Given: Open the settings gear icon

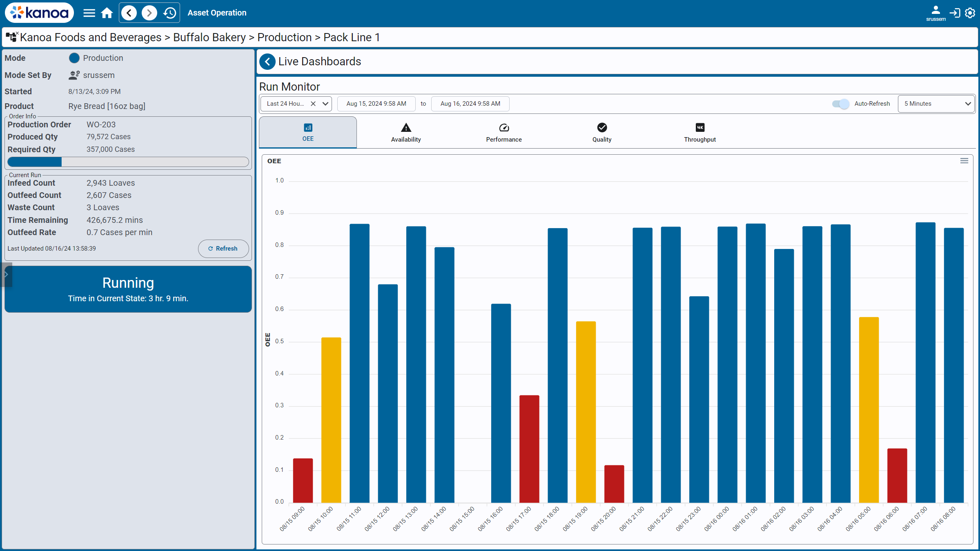Looking at the screenshot, I should pos(970,13).
